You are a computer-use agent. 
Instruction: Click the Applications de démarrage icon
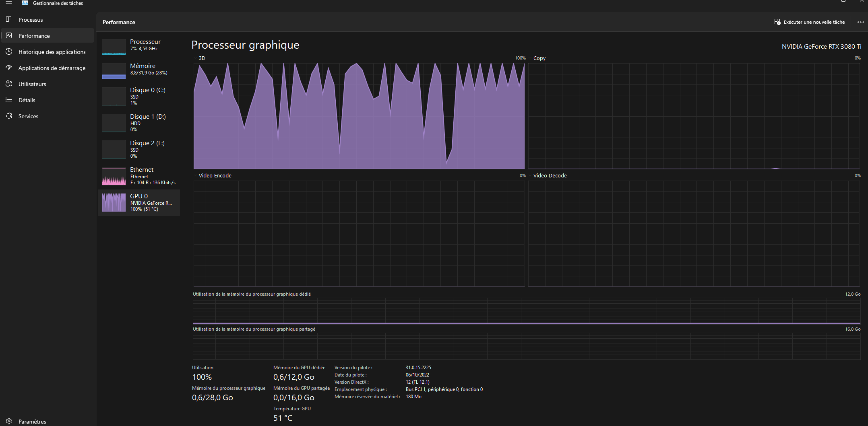tap(8, 68)
